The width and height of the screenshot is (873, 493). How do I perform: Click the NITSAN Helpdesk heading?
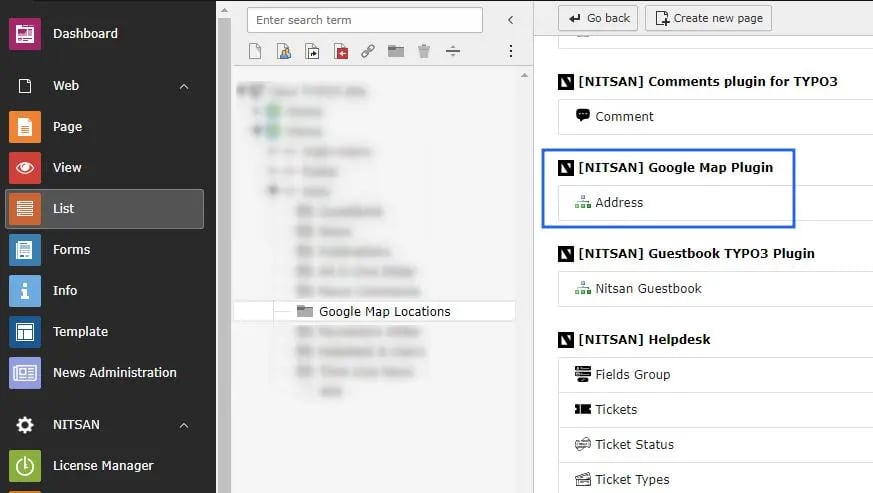[x=644, y=339]
